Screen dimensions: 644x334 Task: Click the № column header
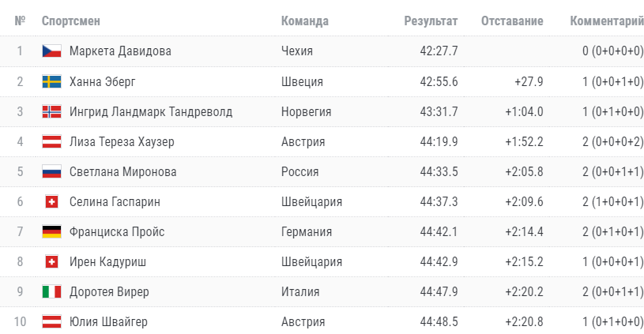click(x=20, y=21)
